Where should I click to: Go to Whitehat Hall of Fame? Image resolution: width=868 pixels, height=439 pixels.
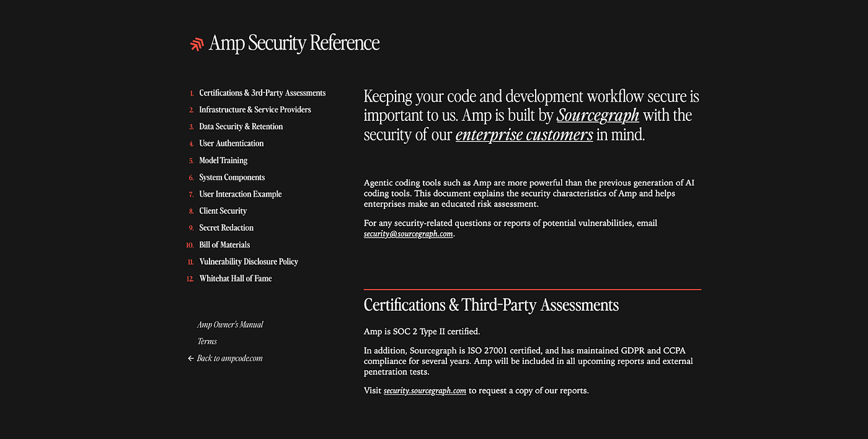pos(236,278)
